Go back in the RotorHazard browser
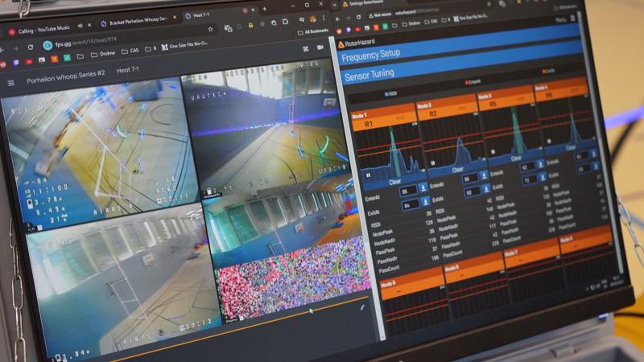This screenshot has width=644, height=362. (337, 19)
